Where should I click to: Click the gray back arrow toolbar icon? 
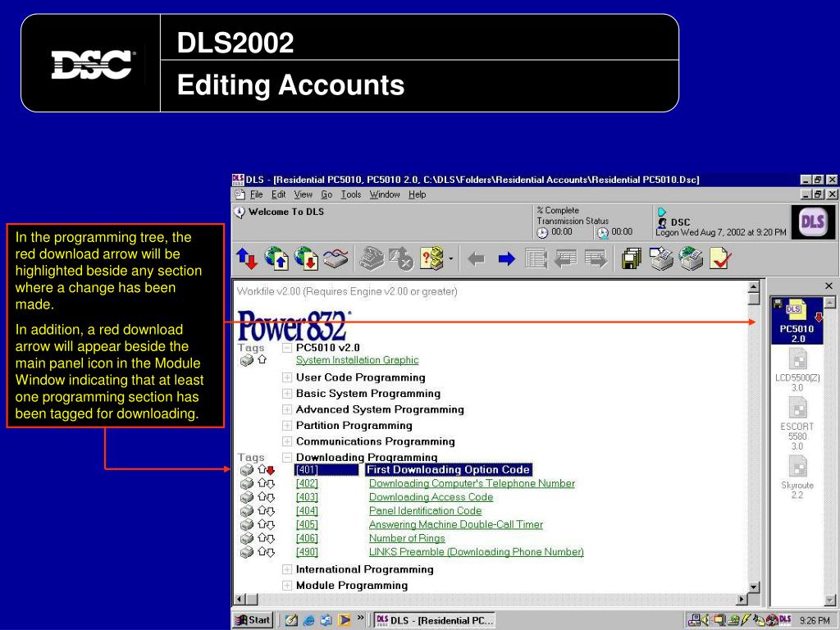(x=477, y=259)
